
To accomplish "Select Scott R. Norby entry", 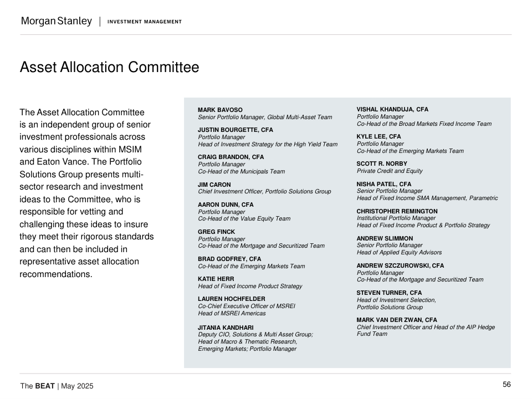I will coord(381,163).
